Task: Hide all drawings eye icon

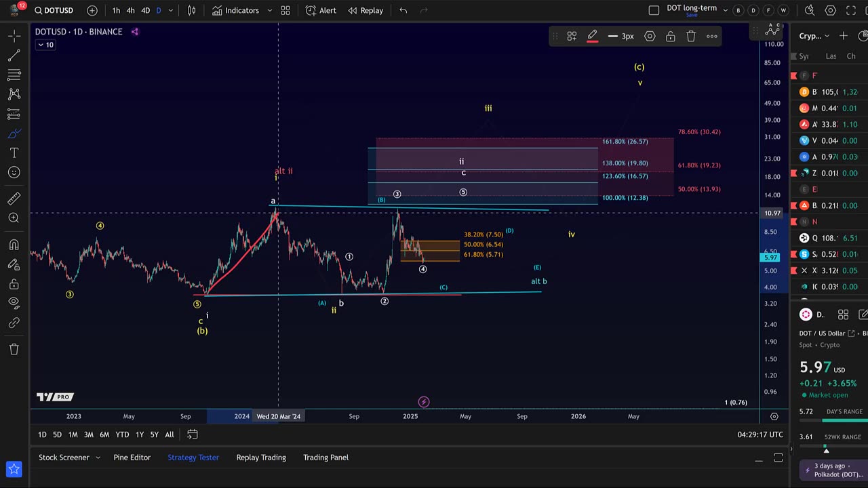Action: click(14, 304)
